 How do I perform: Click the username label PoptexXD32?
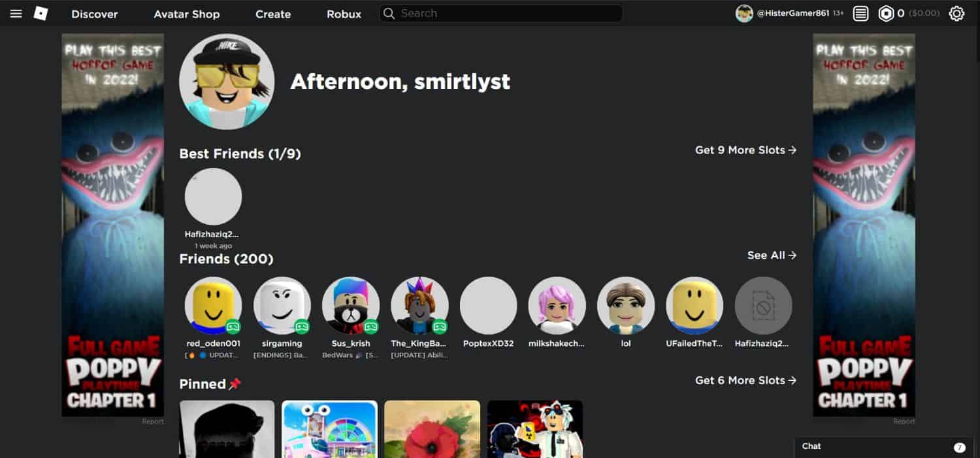coord(488,344)
